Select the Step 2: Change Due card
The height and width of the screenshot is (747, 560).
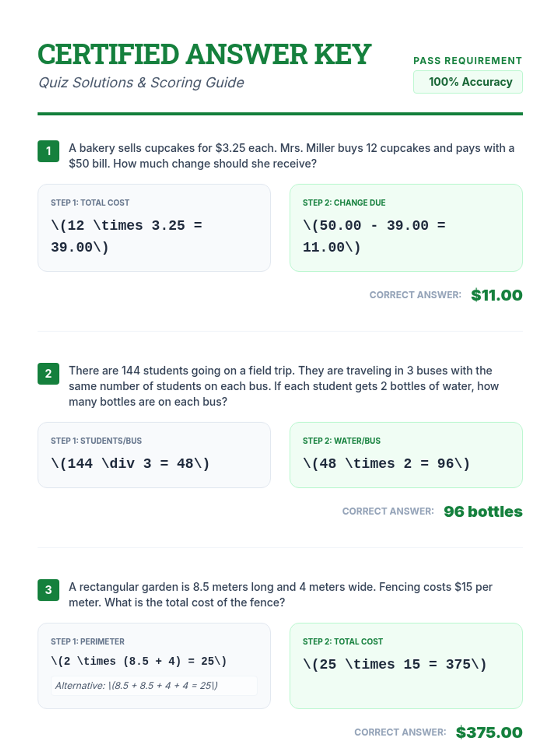tap(406, 228)
